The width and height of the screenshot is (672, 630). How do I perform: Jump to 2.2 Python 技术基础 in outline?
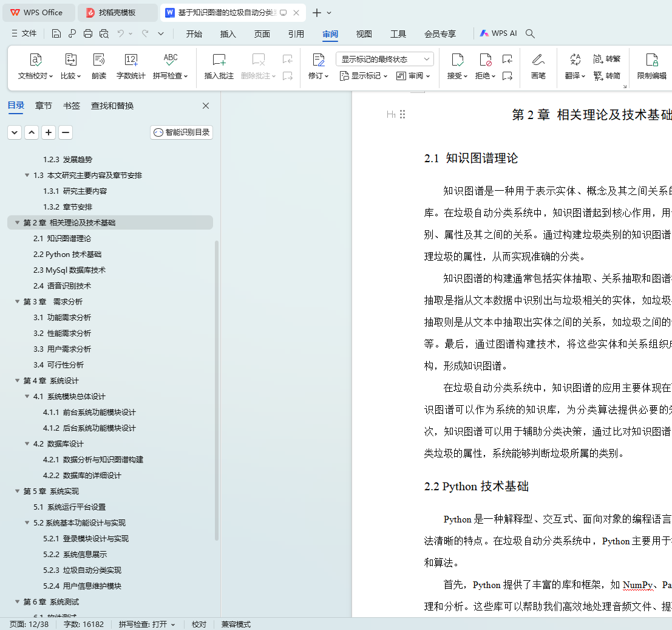67,255
